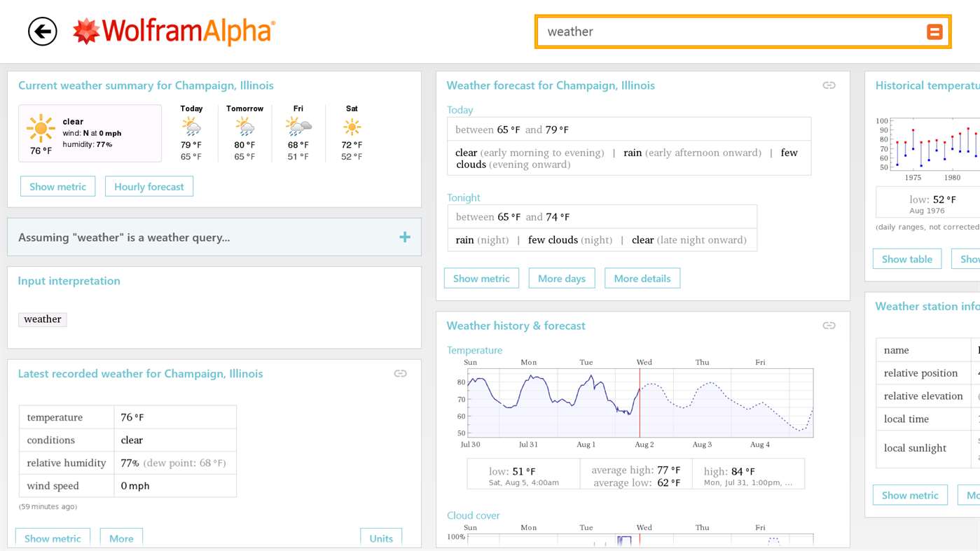Image resolution: width=980 pixels, height=551 pixels.
Task: Copy link for Latest recorded weather pod
Action: click(400, 374)
